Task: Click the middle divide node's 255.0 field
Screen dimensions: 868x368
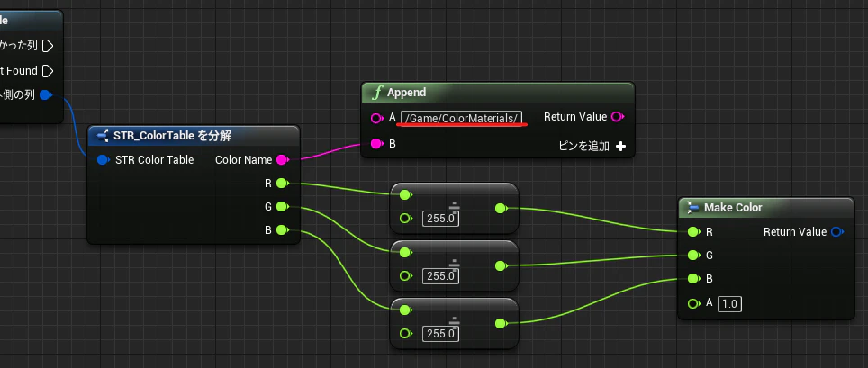Action: 441,275
